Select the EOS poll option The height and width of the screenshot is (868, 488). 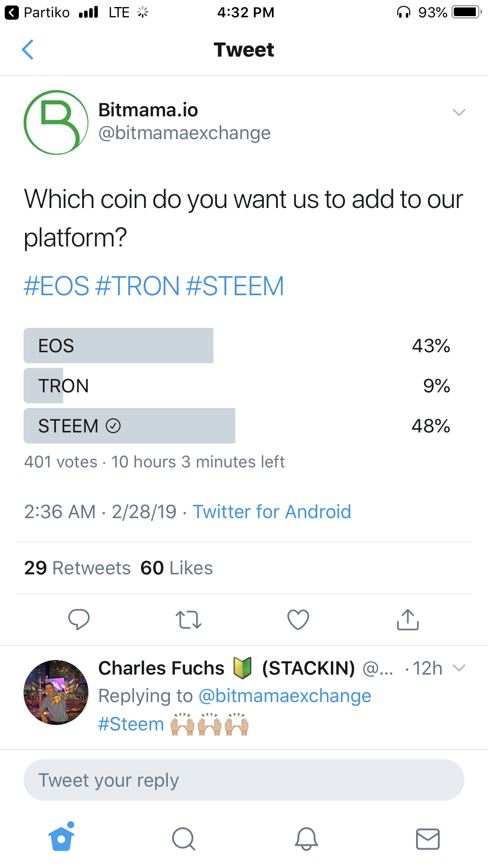[118, 346]
